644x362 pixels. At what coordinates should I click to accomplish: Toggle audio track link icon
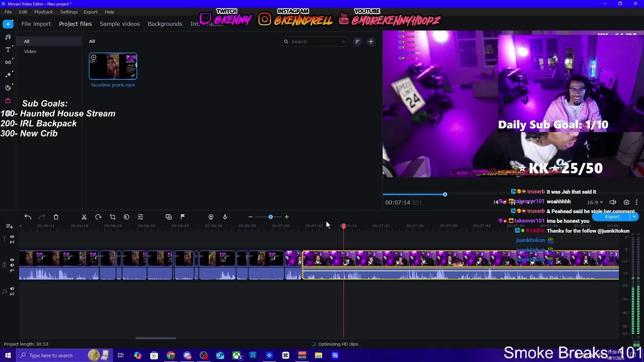tap(12, 294)
